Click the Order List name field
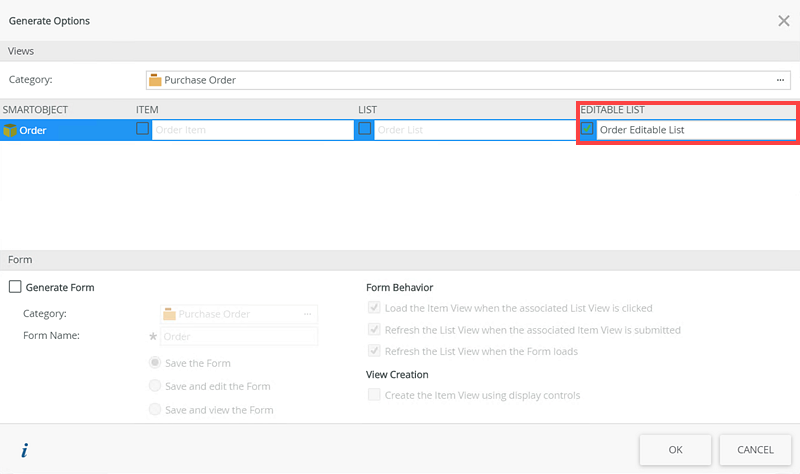 [x=472, y=130]
